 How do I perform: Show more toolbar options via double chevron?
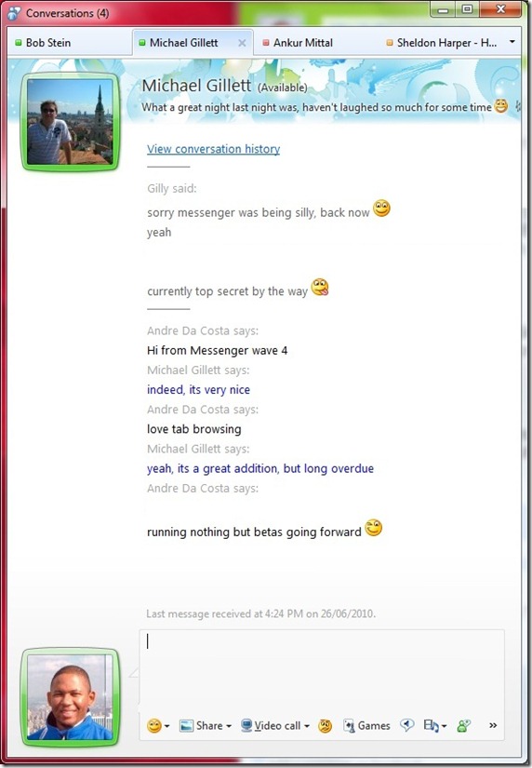click(x=493, y=725)
